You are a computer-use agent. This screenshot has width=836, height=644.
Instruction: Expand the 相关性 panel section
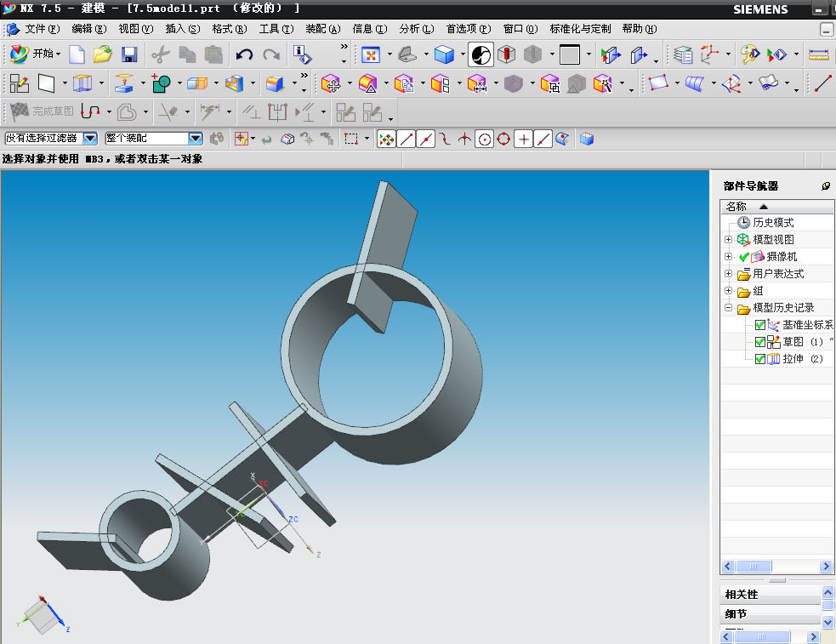(x=771, y=595)
